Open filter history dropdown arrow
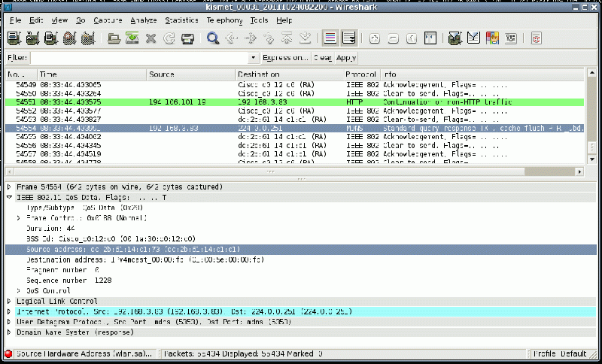This screenshot has height=364, width=602. (x=253, y=58)
